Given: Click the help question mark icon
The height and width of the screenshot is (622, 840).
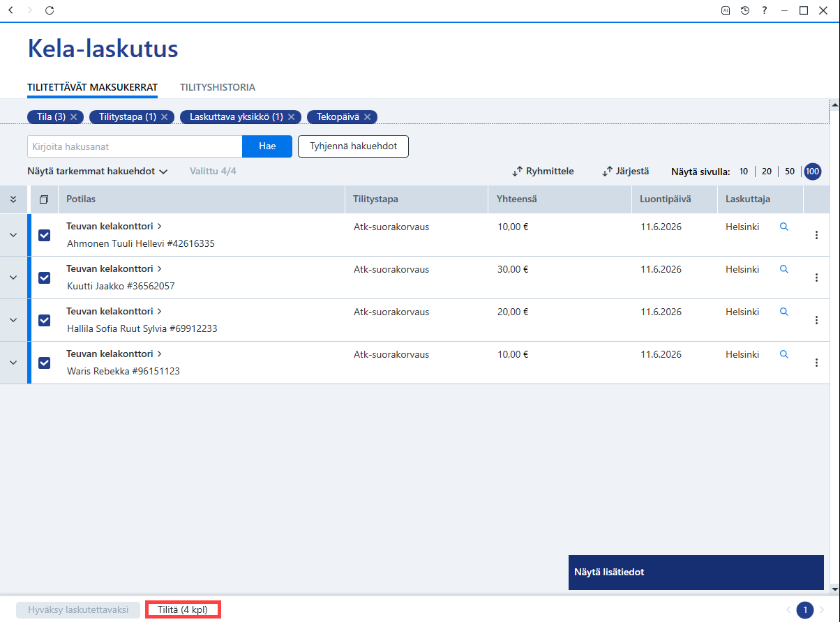Looking at the screenshot, I should point(765,10).
